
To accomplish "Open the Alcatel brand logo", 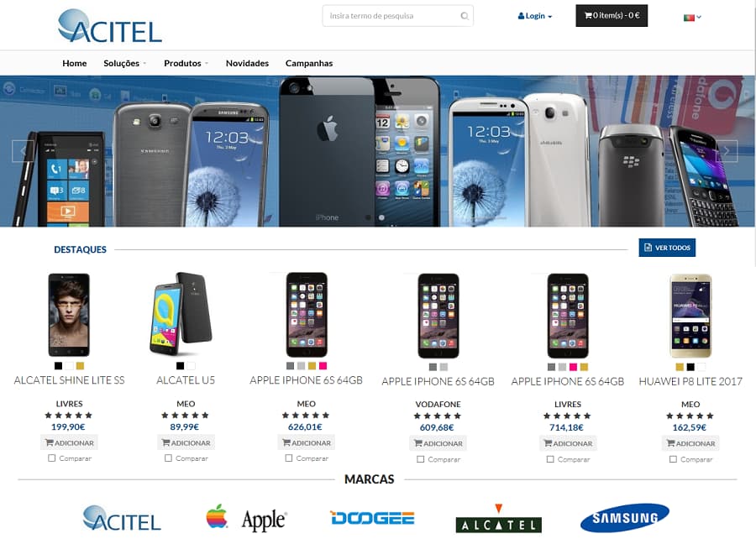I will tap(498, 519).
